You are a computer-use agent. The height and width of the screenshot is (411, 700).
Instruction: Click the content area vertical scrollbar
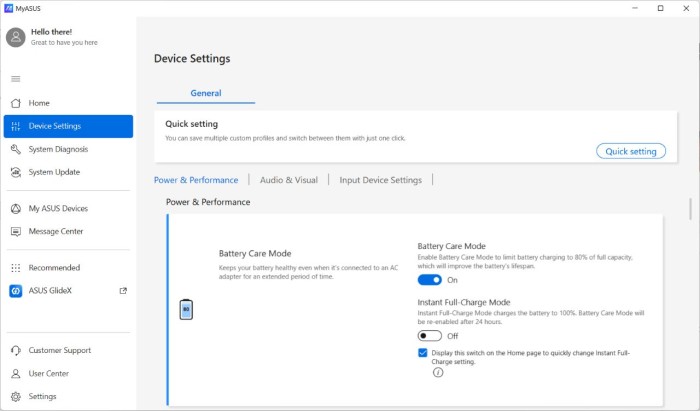pos(690,209)
